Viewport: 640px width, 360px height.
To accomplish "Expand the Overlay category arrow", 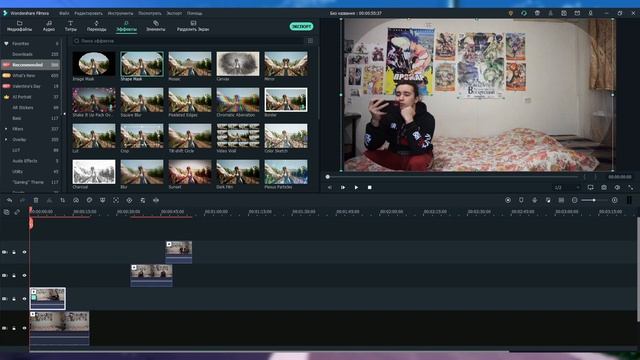I will tap(6, 140).
